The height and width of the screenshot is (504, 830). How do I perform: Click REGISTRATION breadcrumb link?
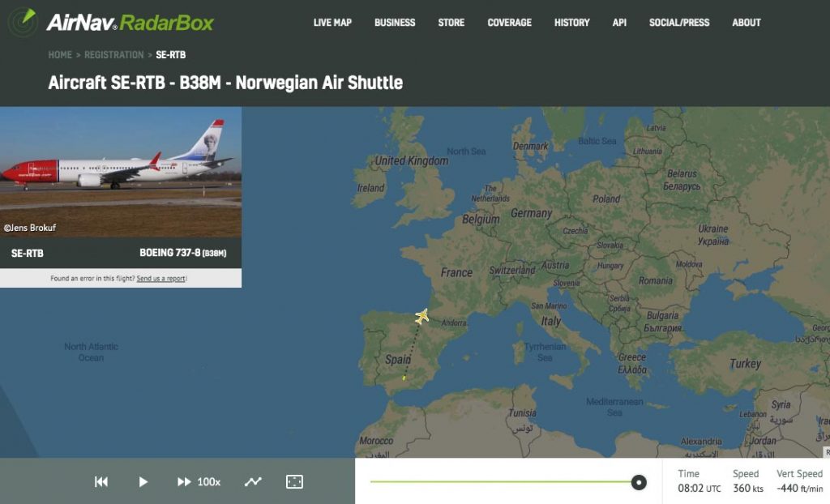click(113, 54)
